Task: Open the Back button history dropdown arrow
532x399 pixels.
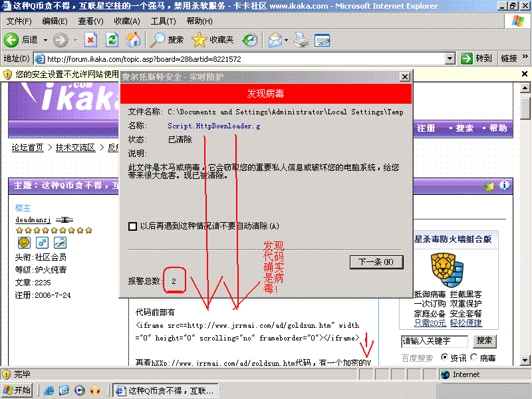Action: click(x=45, y=40)
